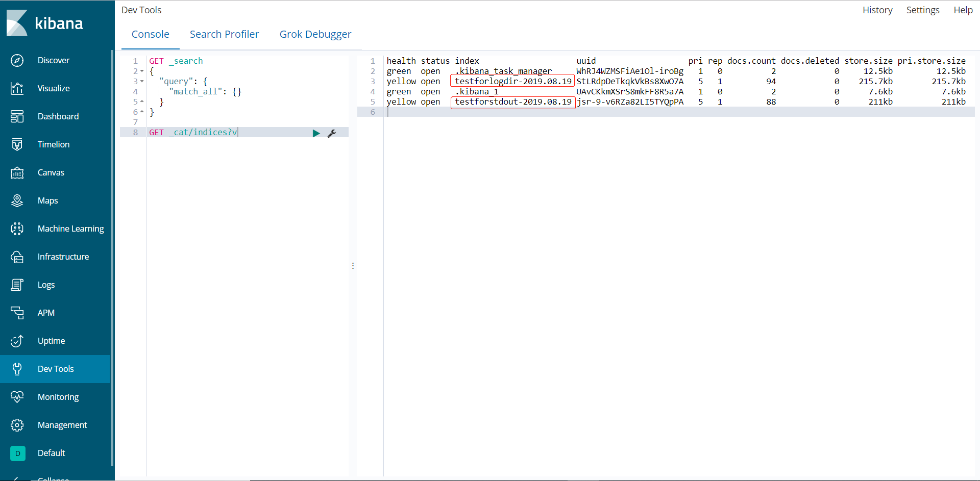
Task: Open Discover compass icon
Action: click(x=17, y=60)
